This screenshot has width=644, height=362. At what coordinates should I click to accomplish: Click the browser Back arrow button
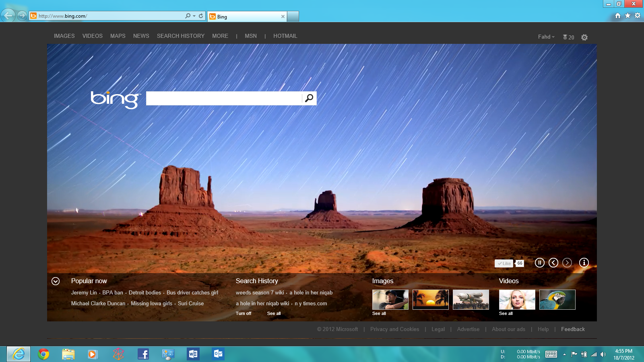pyautogui.click(x=8, y=16)
